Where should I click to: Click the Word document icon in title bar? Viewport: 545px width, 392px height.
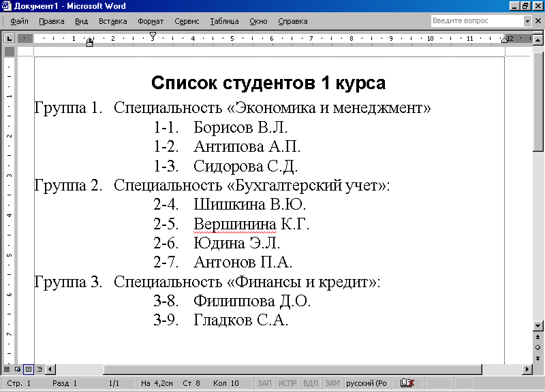pyautogui.click(x=7, y=6)
